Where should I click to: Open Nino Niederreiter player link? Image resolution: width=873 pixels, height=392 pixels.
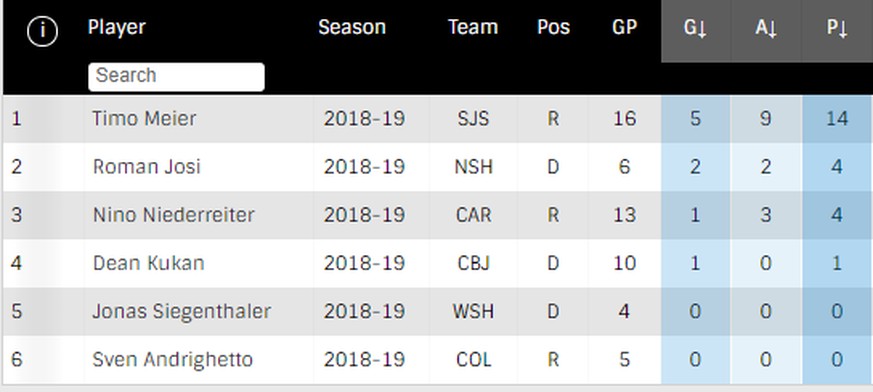point(173,215)
